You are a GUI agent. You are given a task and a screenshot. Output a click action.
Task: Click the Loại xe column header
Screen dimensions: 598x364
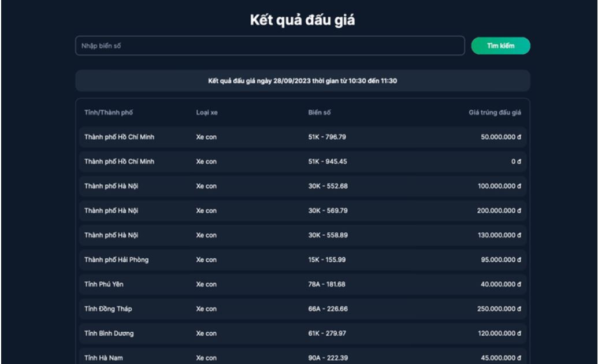(207, 112)
